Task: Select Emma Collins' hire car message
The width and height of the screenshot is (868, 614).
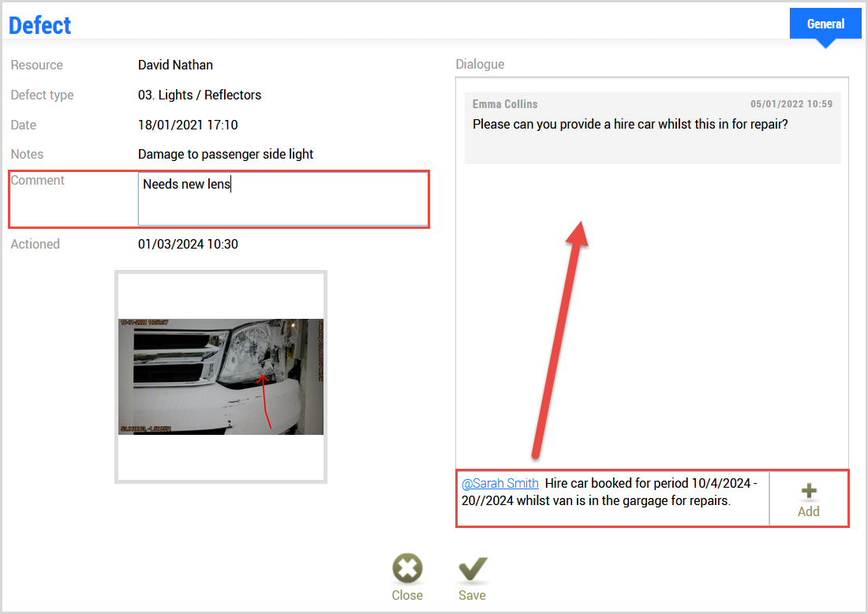Action: coord(630,125)
